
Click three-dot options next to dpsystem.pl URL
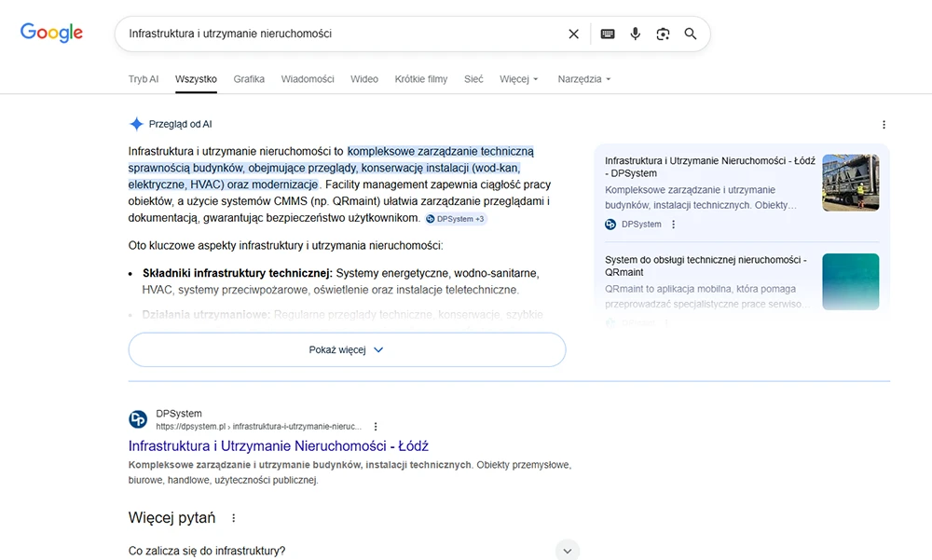[376, 426]
